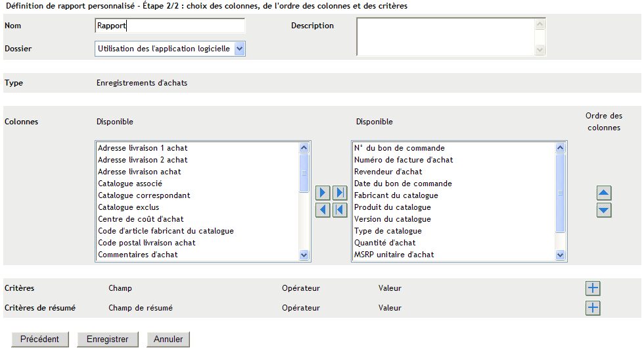The image size is (644, 352).
Task: Select 'Commentaires d'achat' in left list
Action: coord(198,255)
